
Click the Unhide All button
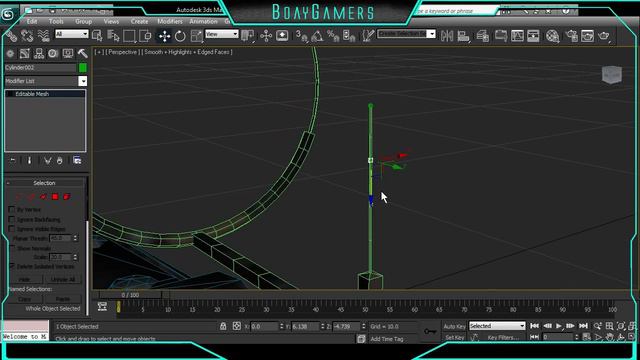pyautogui.click(x=63, y=280)
